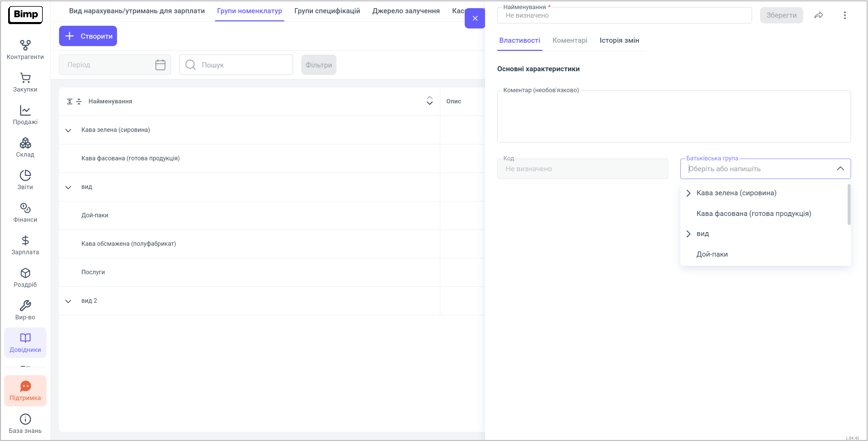Toggle the вид 2 row chevron

click(x=68, y=301)
